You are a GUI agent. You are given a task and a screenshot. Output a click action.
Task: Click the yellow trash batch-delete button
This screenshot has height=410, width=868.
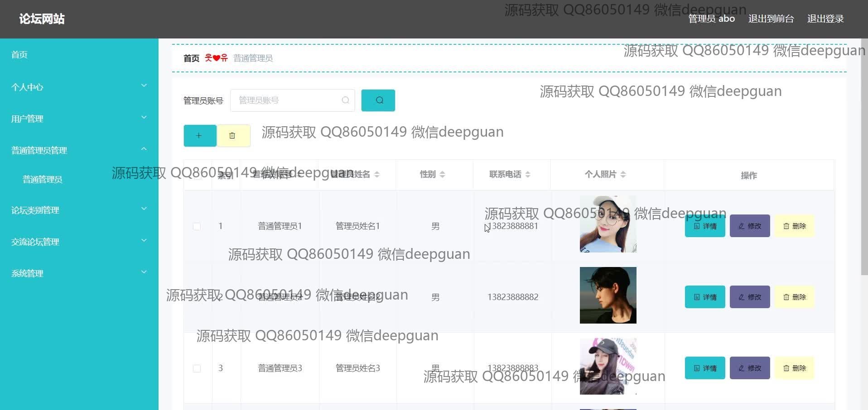pyautogui.click(x=233, y=135)
